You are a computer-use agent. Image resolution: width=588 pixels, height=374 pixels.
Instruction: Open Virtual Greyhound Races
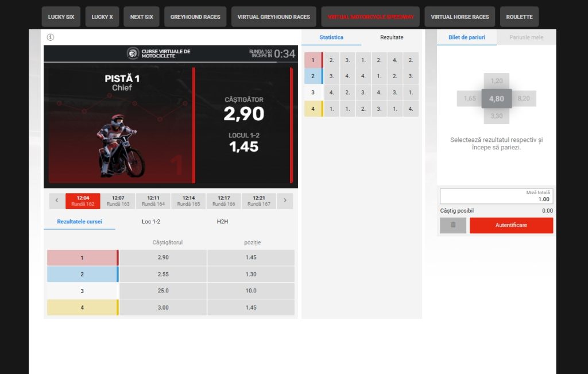pos(274,17)
